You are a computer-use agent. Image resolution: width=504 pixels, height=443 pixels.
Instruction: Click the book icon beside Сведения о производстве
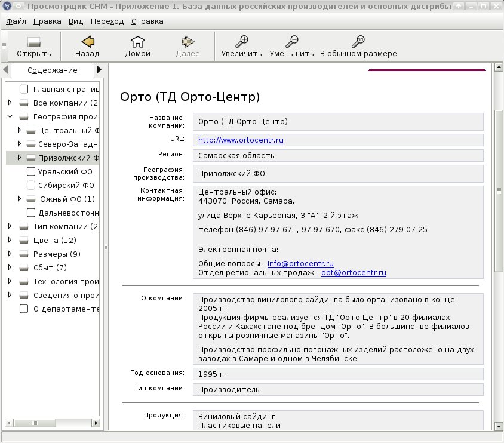pos(24,295)
